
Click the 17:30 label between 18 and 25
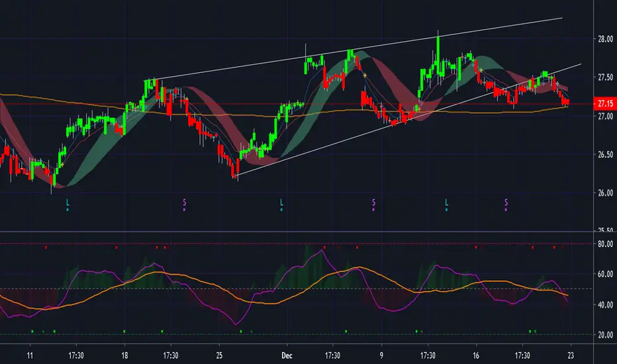point(170,356)
